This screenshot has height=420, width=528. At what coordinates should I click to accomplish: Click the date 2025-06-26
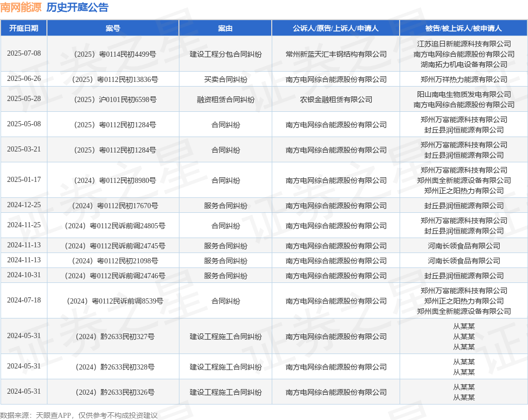pyautogui.click(x=24, y=78)
